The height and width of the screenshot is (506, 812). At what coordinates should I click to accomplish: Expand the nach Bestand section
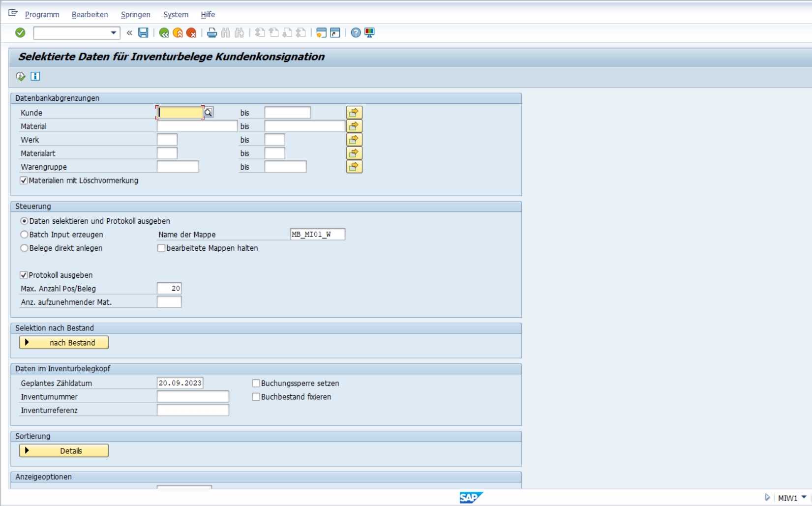pyautogui.click(x=64, y=343)
